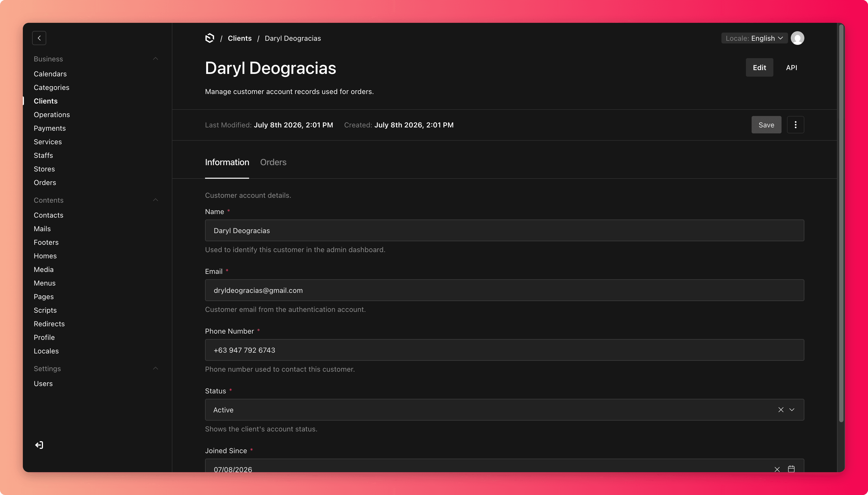Open the API view
Image resolution: width=868 pixels, height=495 pixels.
[x=791, y=67]
